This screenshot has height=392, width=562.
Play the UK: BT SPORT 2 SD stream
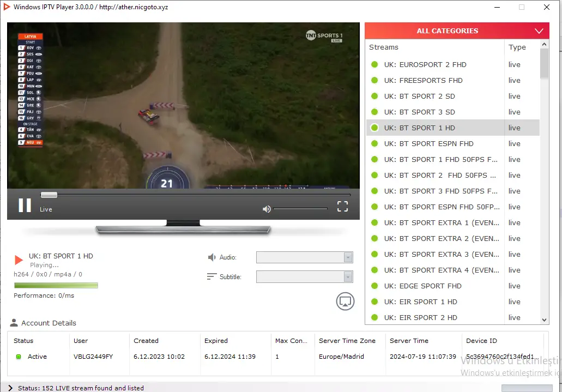452,96
